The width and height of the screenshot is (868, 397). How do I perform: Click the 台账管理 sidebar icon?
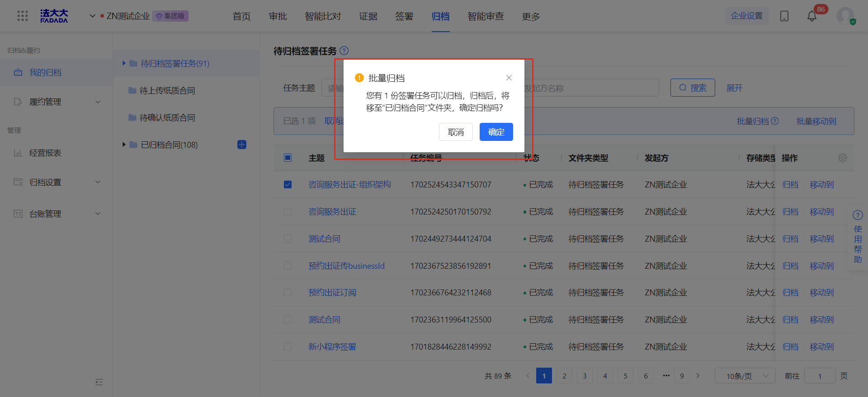click(18, 214)
